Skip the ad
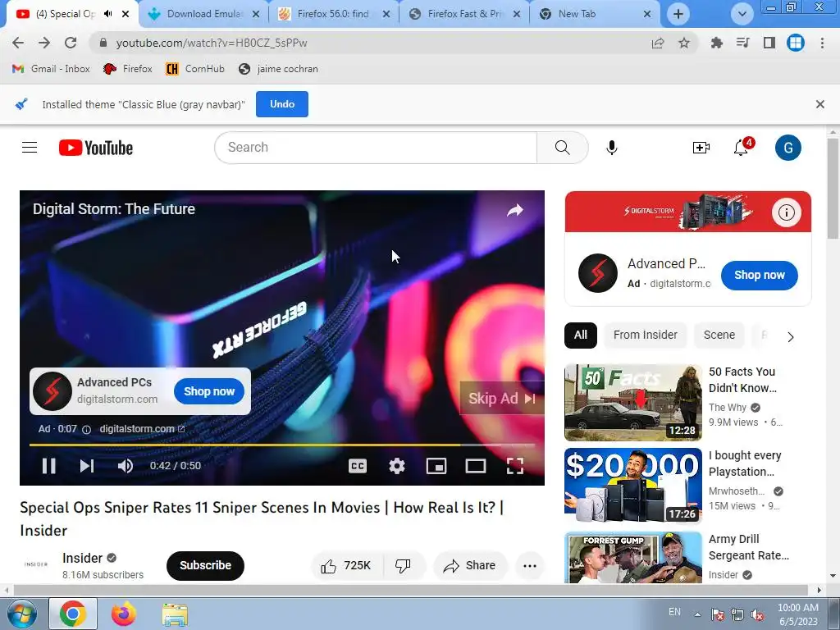Screen dimensions: 840x630 coord(501,399)
